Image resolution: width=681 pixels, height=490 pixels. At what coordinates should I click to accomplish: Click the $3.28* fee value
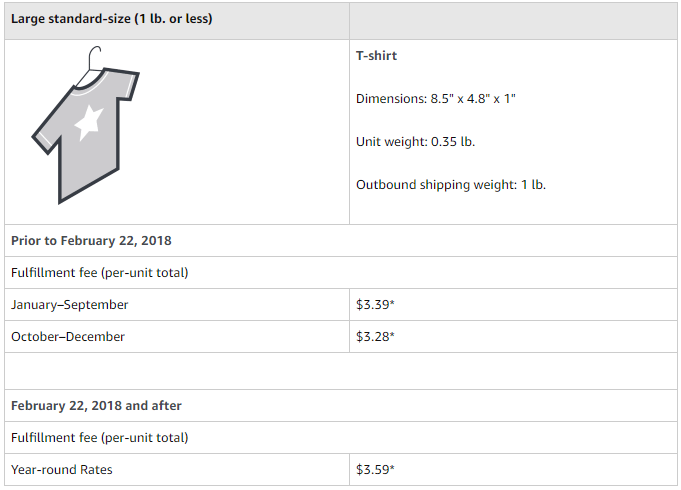point(375,337)
